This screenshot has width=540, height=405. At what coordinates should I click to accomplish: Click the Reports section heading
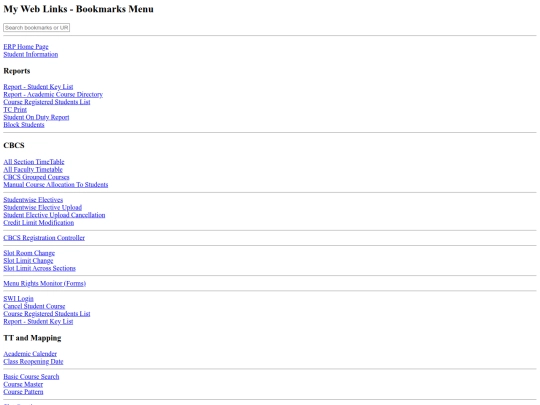tap(17, 71)
